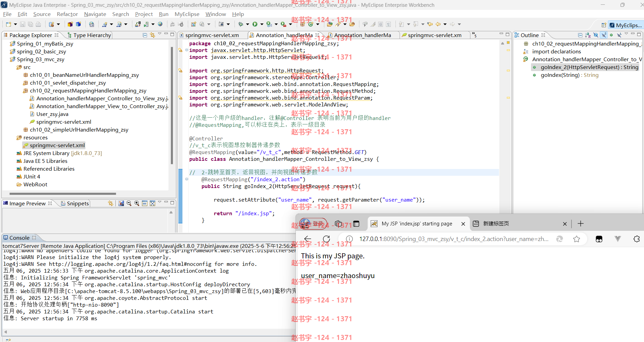The height and width of the screenshot is (342, 644).
Task: Open the New wizard dropdown arrow
Action: click(15, 24)
